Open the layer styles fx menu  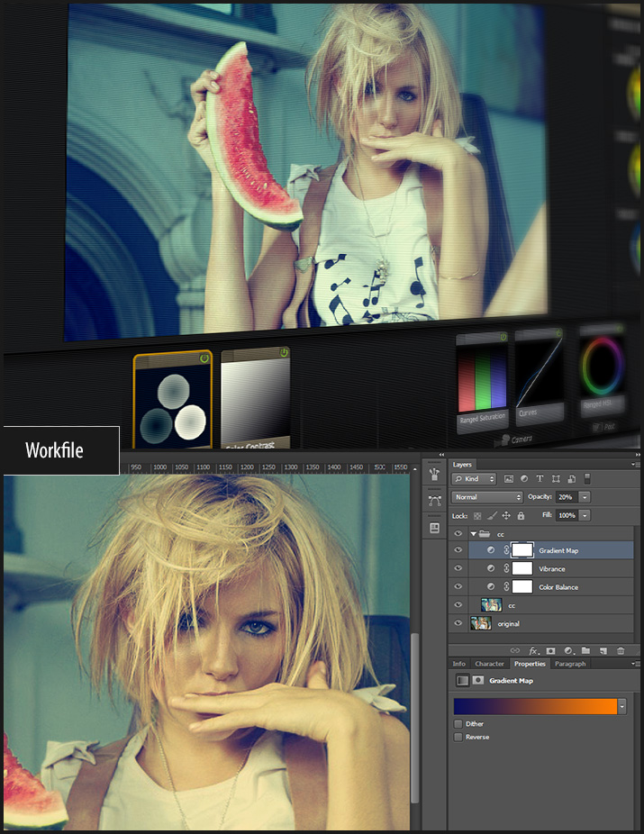click(533, 649)
